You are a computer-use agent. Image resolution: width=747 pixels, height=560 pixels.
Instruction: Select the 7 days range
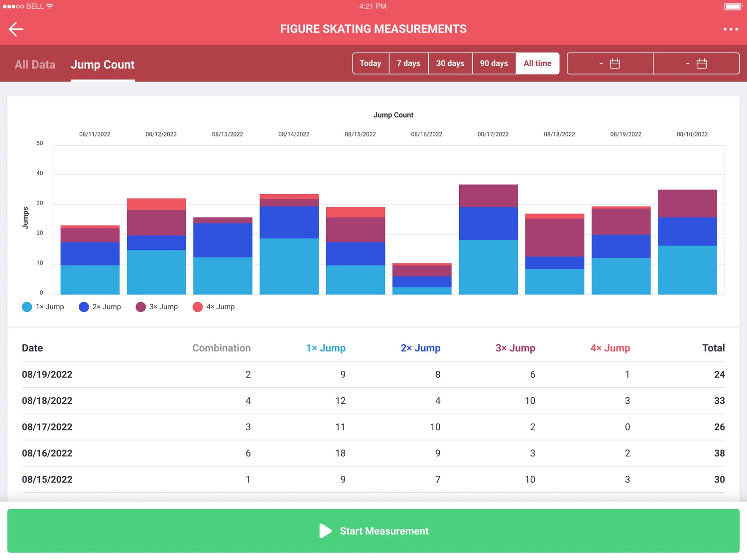tap(408, 64)
